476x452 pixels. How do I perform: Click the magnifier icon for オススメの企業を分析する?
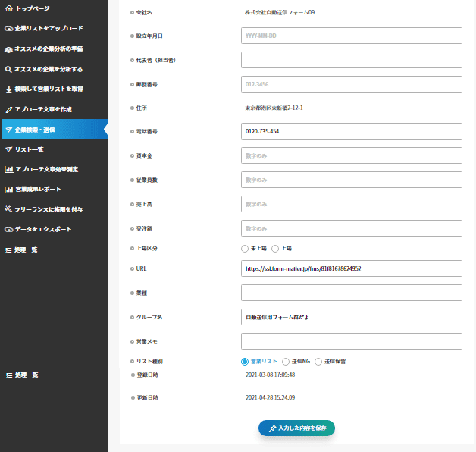click(8, 69)
